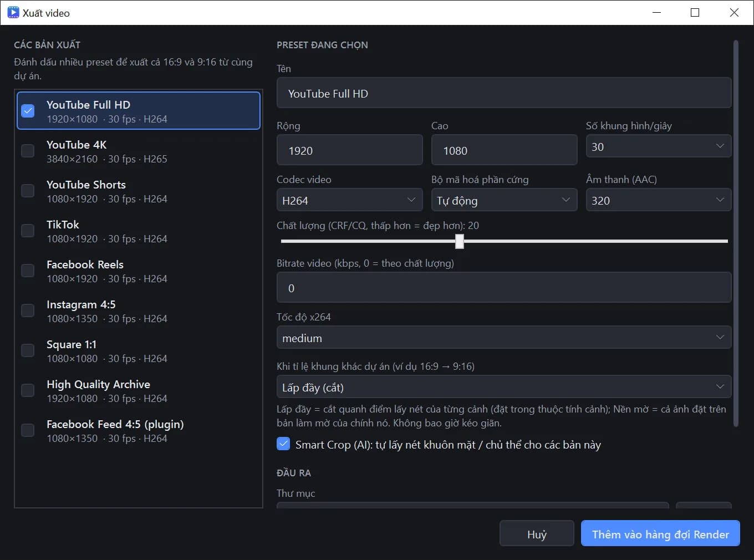Select the Instagram 4:5 preset title
Screen dimensions: 754x560
[81, 304]
